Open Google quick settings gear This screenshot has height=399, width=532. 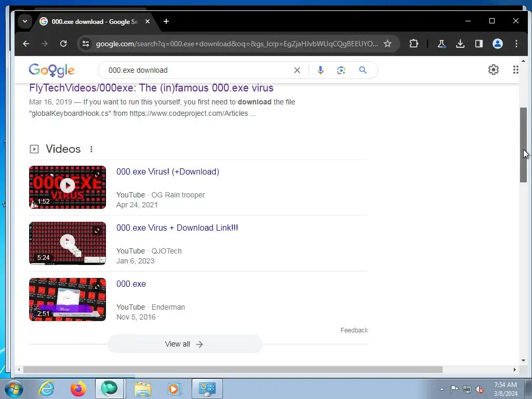[494, 70]
